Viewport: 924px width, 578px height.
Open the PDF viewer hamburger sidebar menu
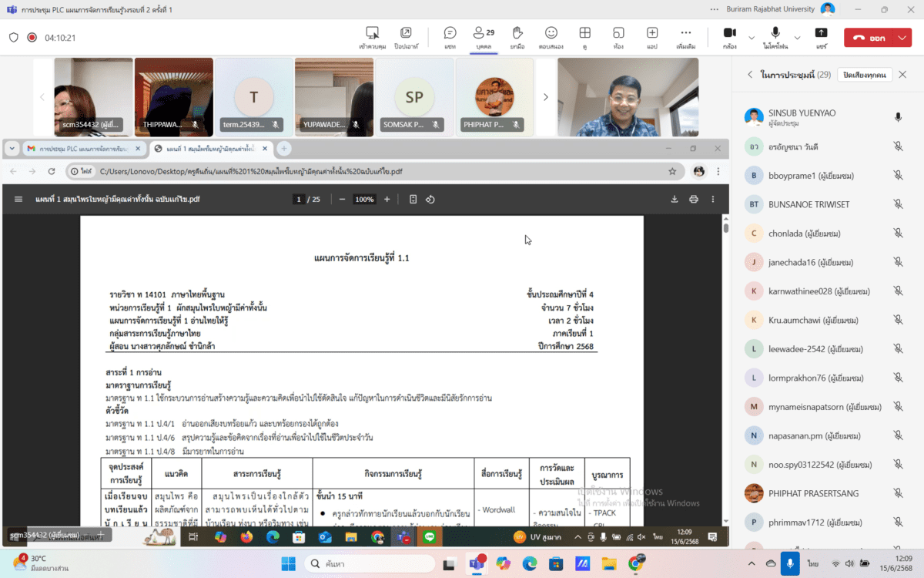[x=18, y=199]
